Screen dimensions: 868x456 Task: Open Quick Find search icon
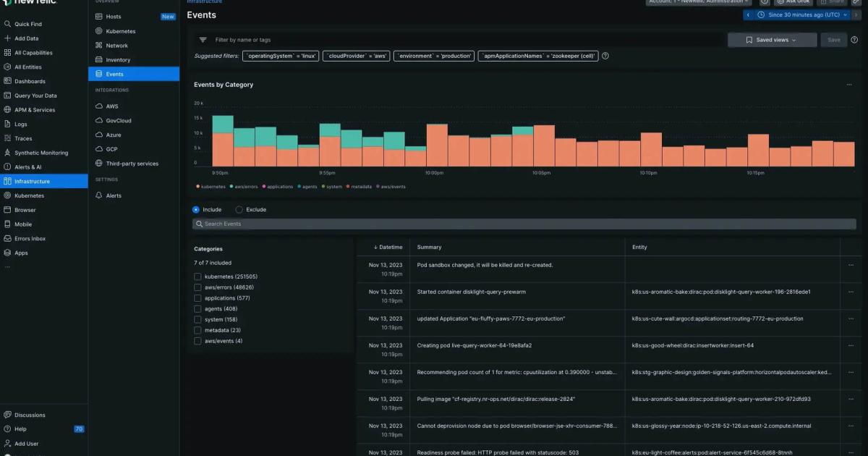(7, 24)
